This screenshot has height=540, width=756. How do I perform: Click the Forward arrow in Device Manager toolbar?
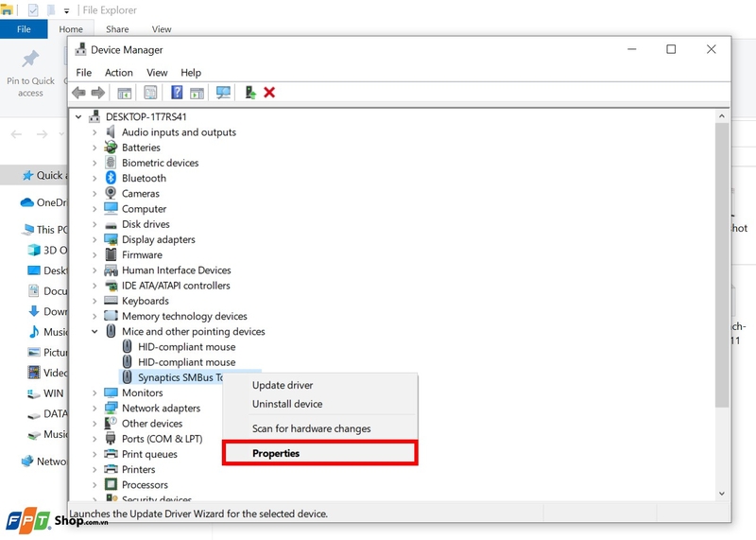coord(98,92)
